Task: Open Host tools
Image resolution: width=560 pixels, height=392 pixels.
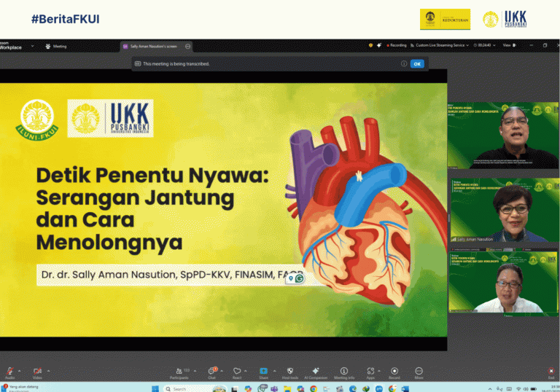Action: pos(289,372)
